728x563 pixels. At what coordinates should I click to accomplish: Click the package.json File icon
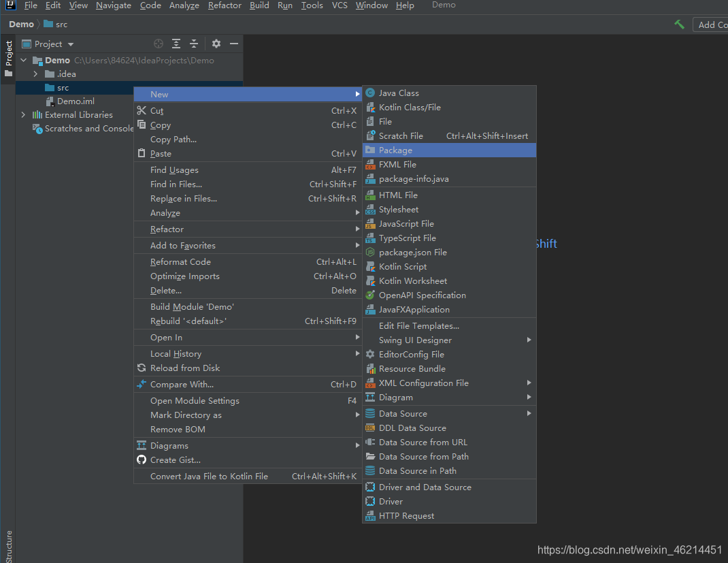coord(370,253)
